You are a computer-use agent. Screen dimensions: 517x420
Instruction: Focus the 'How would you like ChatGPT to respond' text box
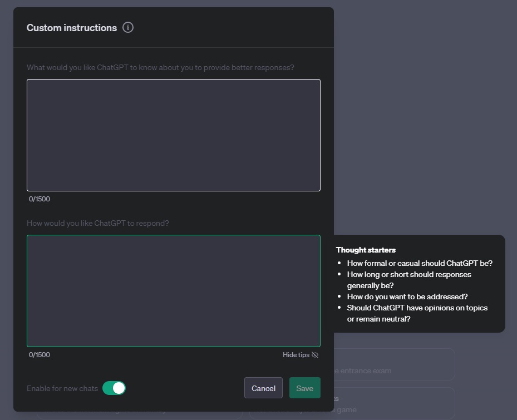(174, 291)
